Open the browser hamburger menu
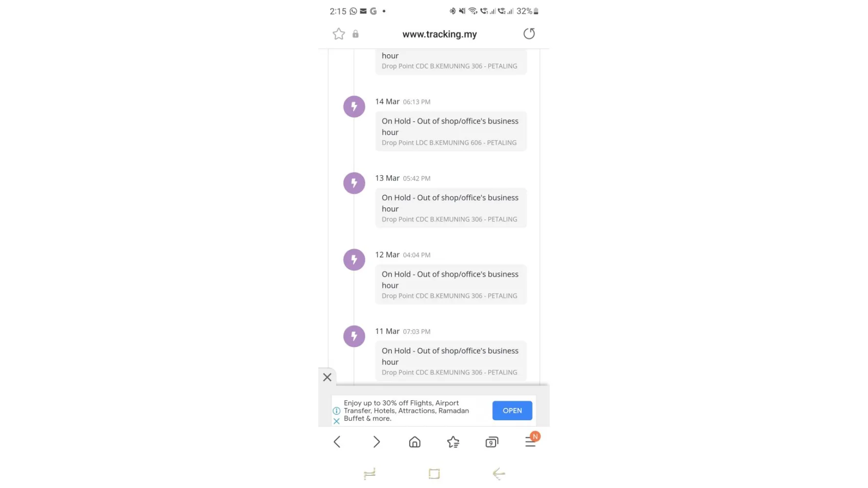868x488 pixels. (531, 441)
